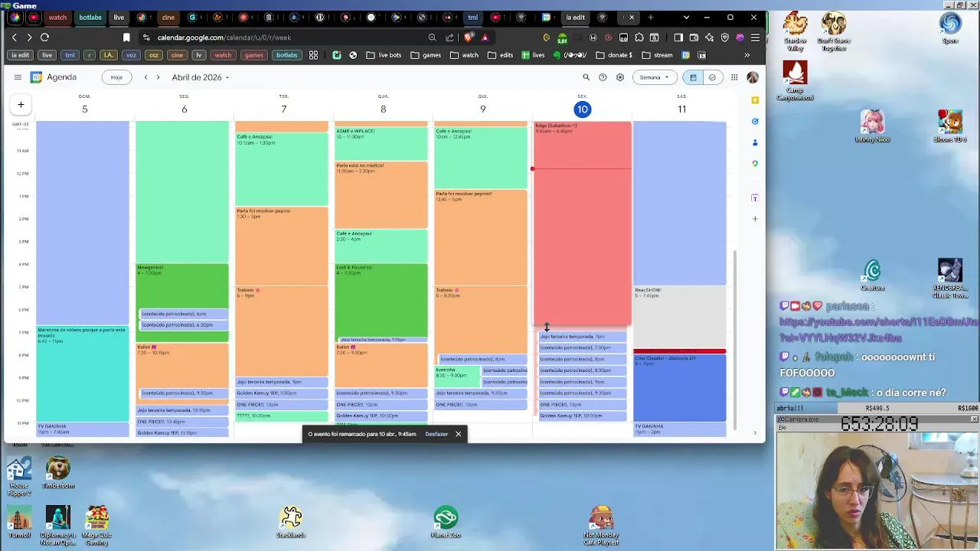Viewport: 980px width, 551px height.
Task: Open games folder bookmark
Action: pyautogui.click(x=426, y=55)
